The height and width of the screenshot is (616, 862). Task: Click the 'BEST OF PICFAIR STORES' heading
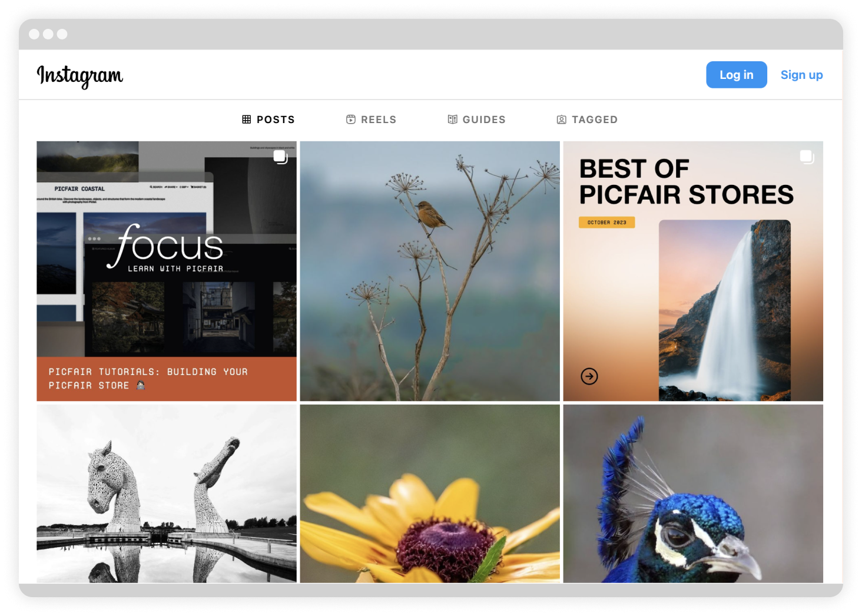(x=687, y=182)
